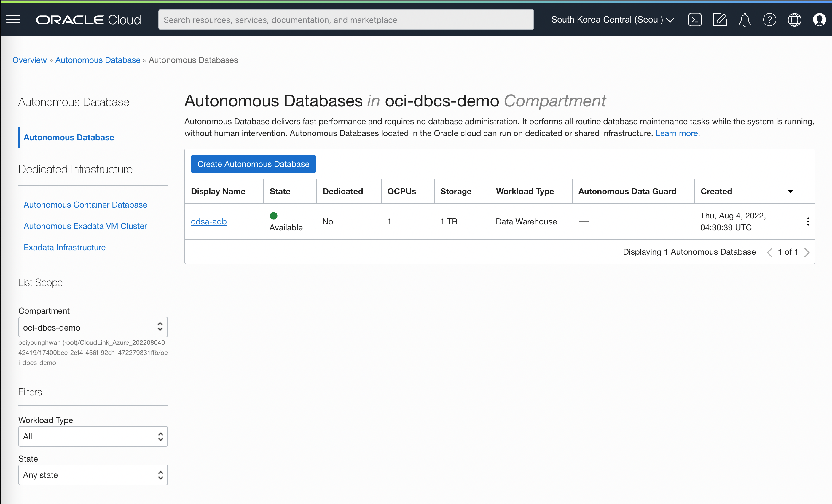Click Create Autonomous Database button
This screenshot has width=832, height=504.
click(x=253, y=164)
